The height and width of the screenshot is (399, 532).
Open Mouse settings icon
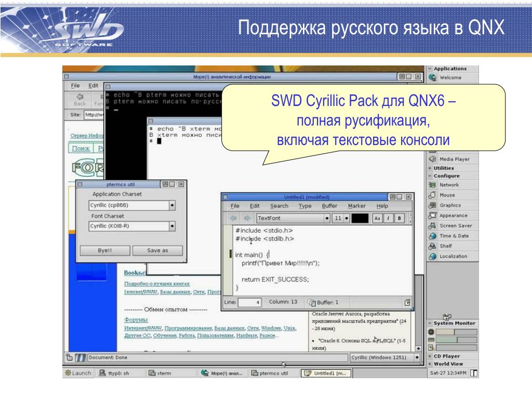432,195
